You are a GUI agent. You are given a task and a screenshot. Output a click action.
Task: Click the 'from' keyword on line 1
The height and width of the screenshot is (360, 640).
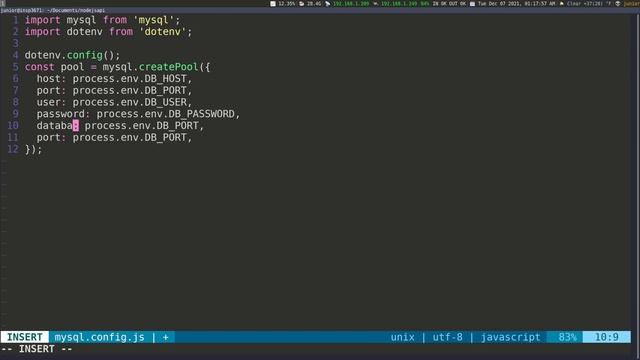click(x=115, y=20)
